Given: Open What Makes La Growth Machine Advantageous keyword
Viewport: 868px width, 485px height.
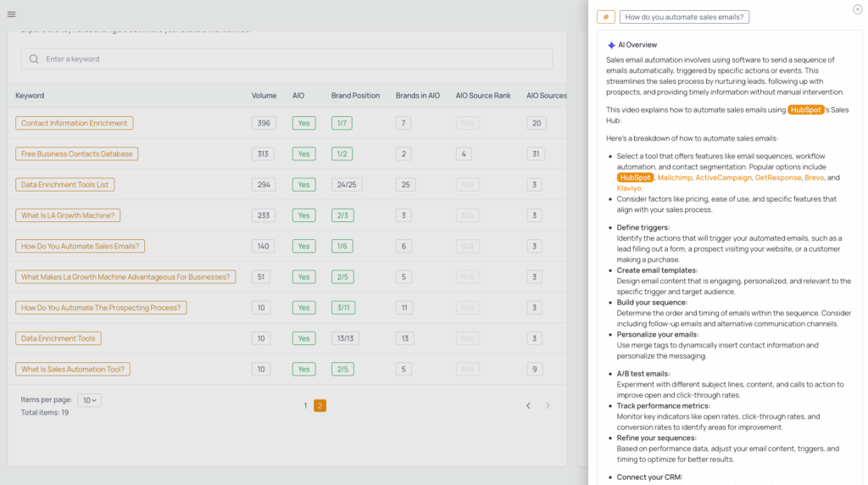Looking at the screenshot, I should pos(125,276).
